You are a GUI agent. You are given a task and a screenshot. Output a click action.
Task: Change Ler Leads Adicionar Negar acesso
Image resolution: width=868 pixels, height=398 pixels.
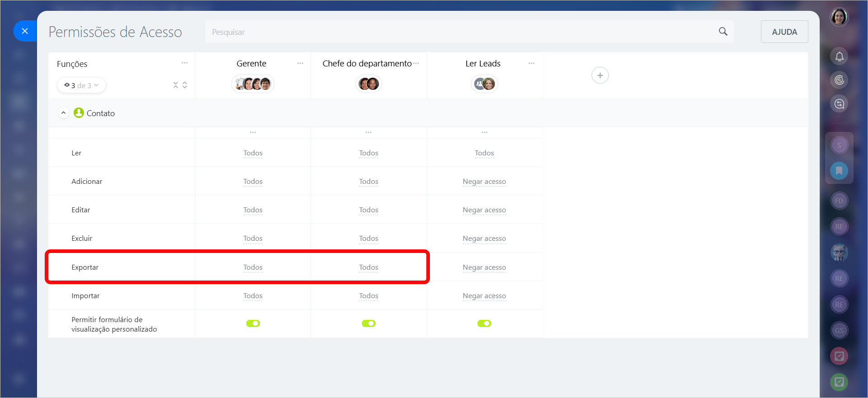click(x=484, y=182)
